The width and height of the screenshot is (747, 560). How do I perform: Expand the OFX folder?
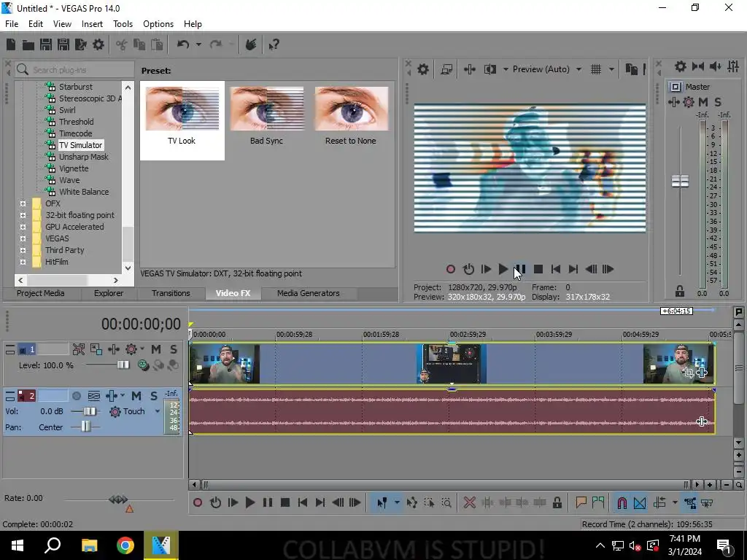pyautogui.click(x=23, y=204)
